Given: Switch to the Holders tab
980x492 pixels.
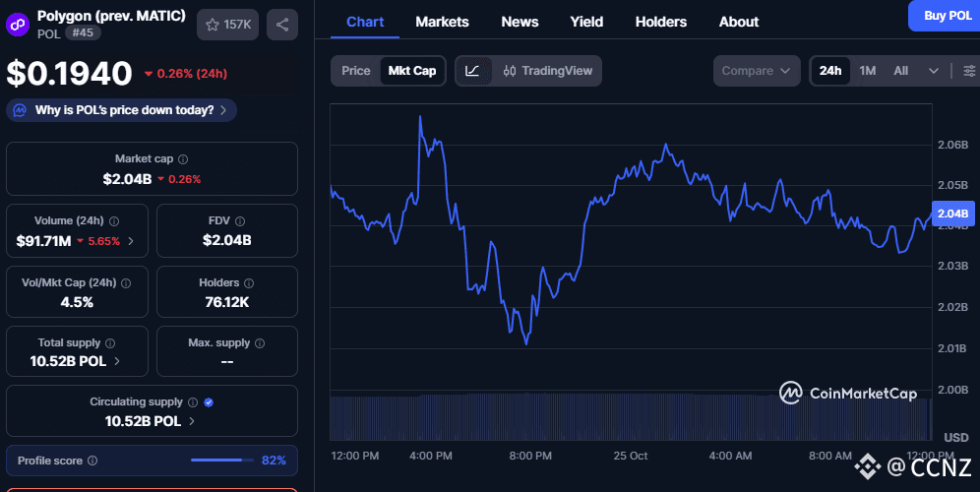Looking at the screenshot, I should (x=661, y=22).
